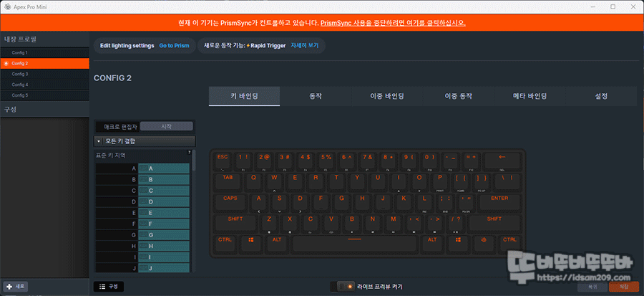Click keyboard icon in the A binding row
644x296 pixels.
pos(143,168)
